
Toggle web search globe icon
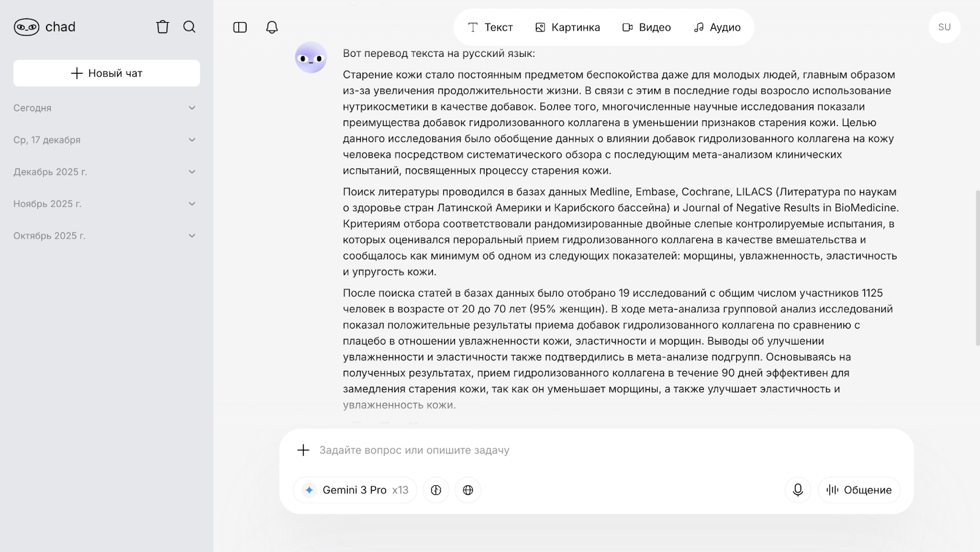[x=468, y=490]
